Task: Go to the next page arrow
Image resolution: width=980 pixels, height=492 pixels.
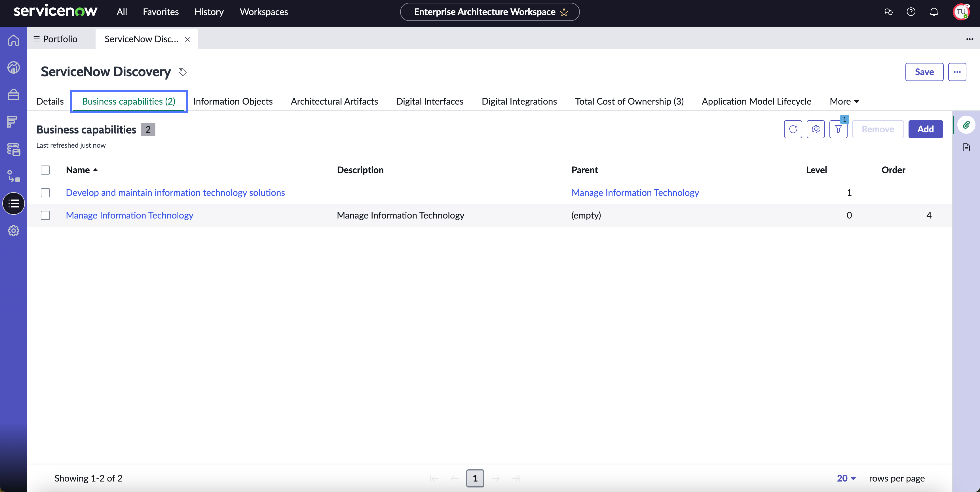Action: [x=496, y=478]
